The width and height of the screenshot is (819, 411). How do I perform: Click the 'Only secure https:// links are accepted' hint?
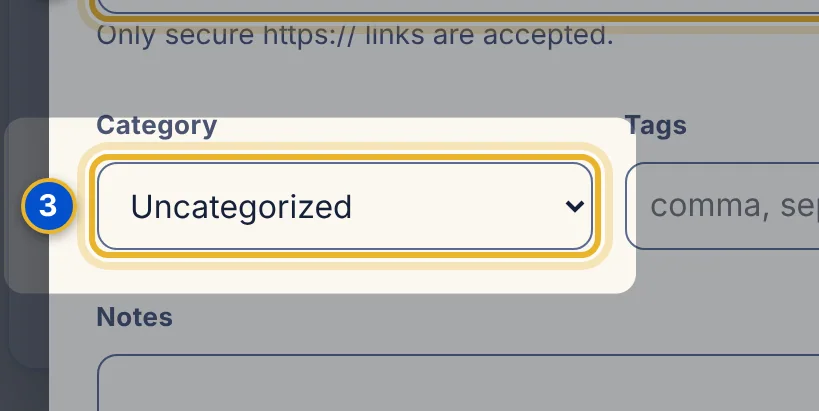coord(355,36)
